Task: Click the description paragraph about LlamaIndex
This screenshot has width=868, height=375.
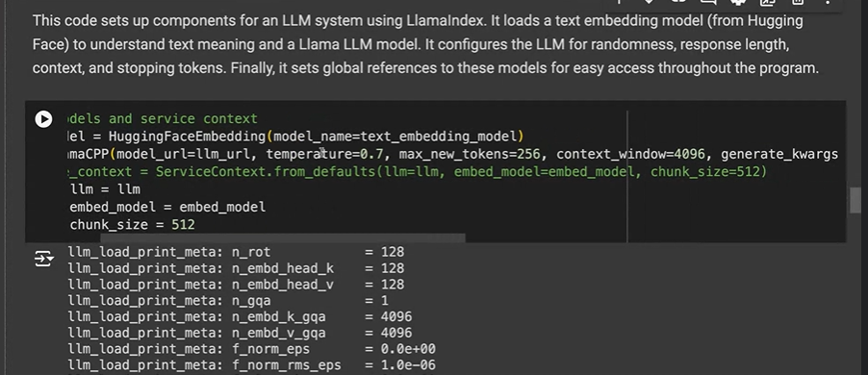Action: (425, 45)
